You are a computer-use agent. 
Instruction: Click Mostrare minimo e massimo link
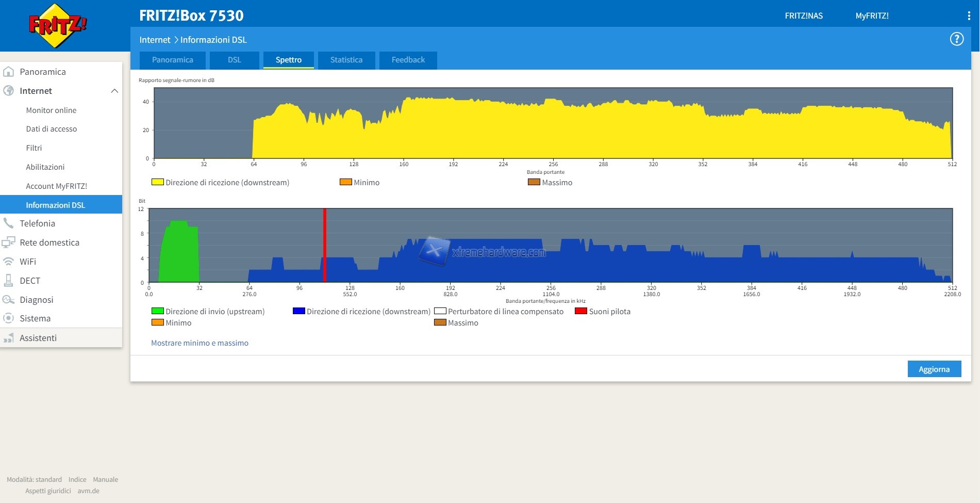click(x=200, y=343)
